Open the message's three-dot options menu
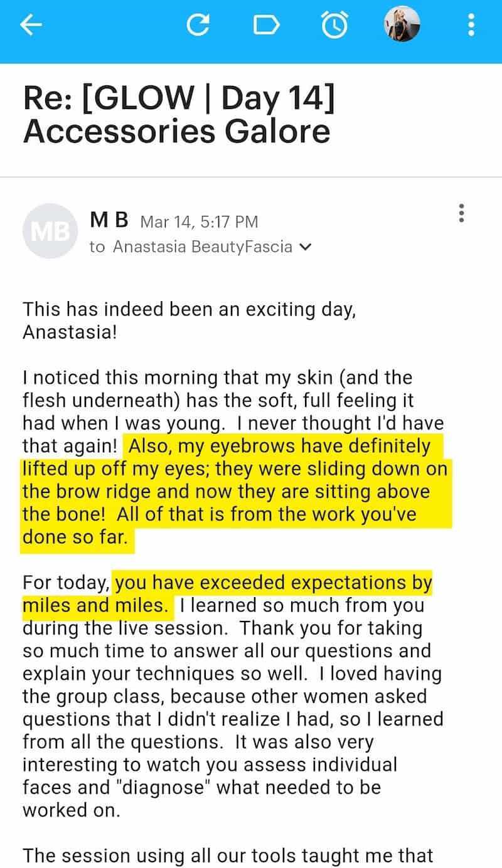Screen dimensions: 502x868 (x=462, y=213)
